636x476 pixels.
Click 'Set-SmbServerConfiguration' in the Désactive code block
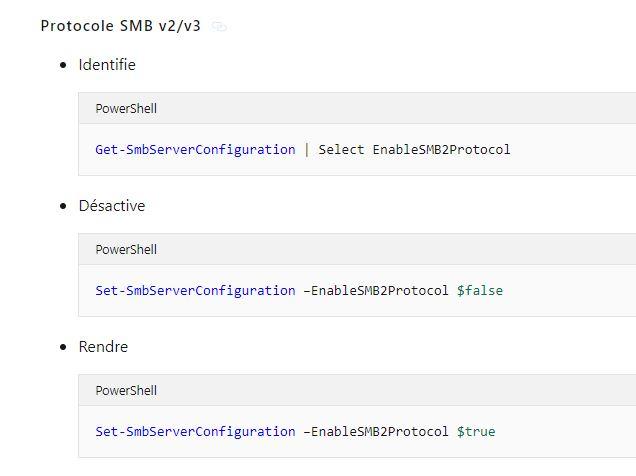(x=195, y=291)
